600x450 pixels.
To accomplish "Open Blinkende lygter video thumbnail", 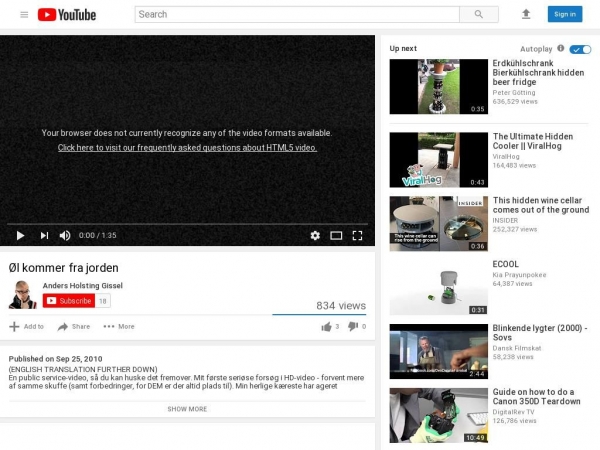I will tap(439, 352).
